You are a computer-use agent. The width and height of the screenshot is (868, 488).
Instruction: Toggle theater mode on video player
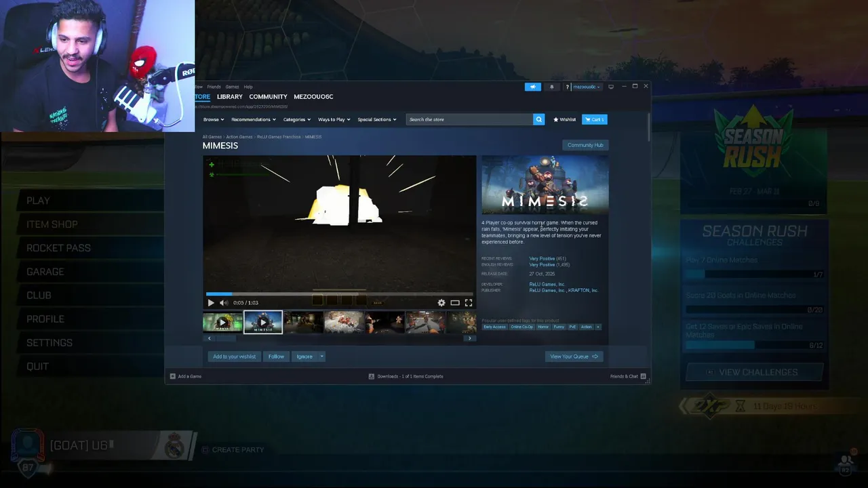455,303
